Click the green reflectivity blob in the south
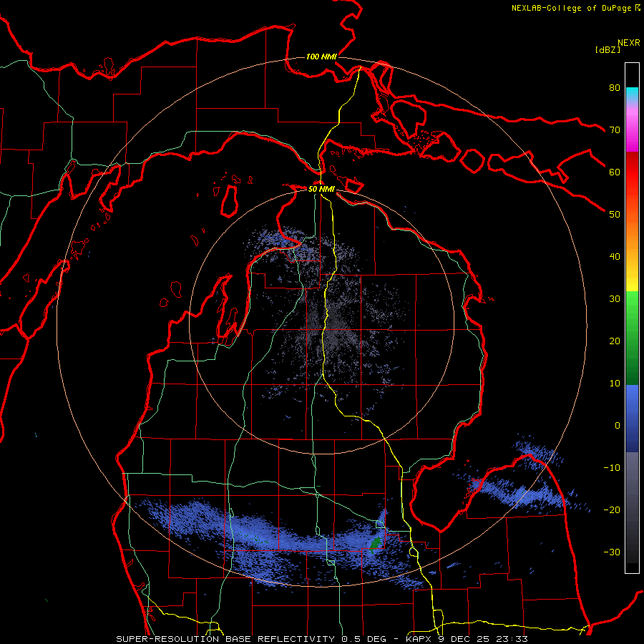The image size is (644, 644). click(x=376, y=544)
